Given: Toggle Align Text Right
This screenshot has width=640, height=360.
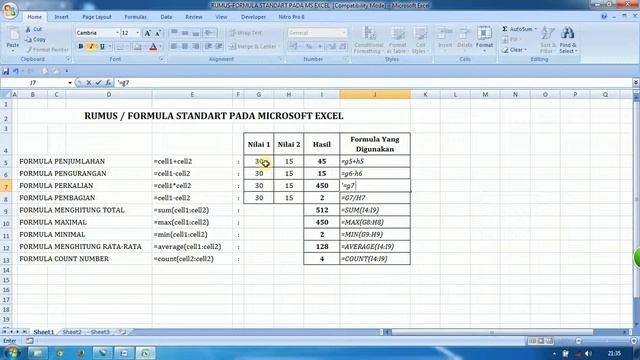Looking at the screenshot, I should coord(196,47).
